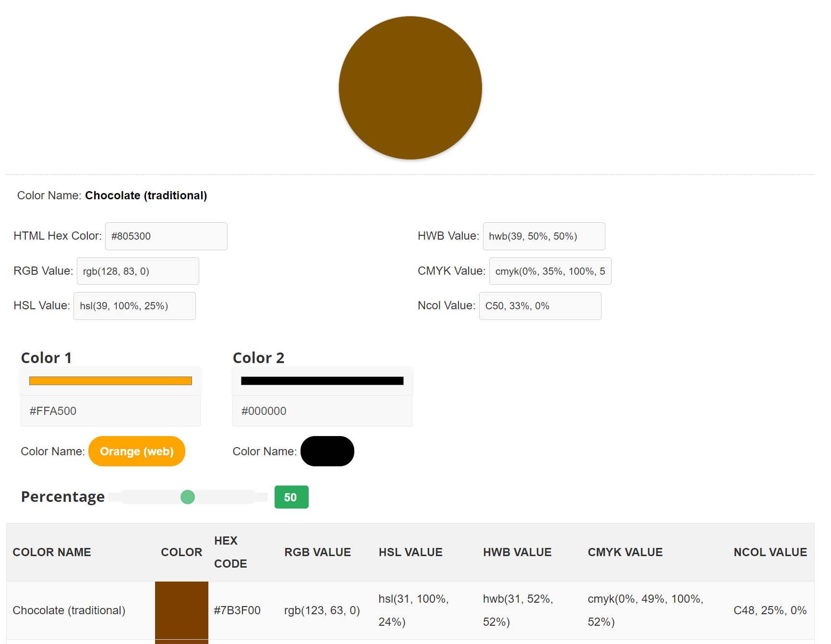Edit the #000000 hex input
Screen dimensions: 831x644
(x=322, y=411)
